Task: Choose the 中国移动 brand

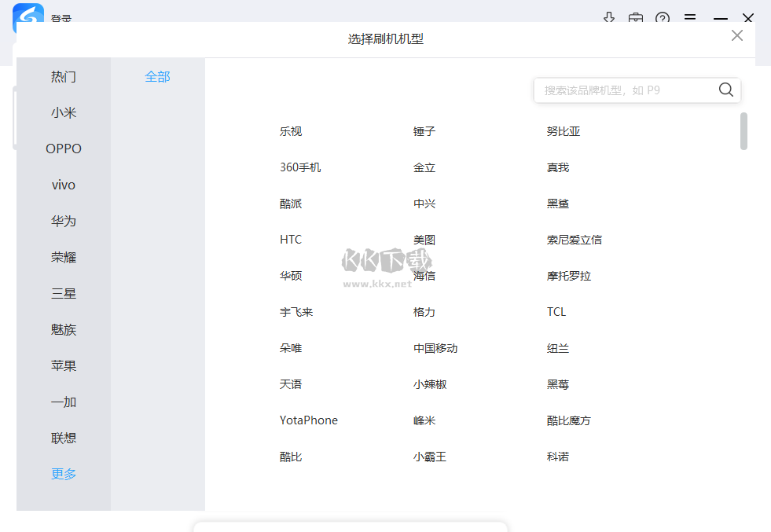Action: pos(435,348)
